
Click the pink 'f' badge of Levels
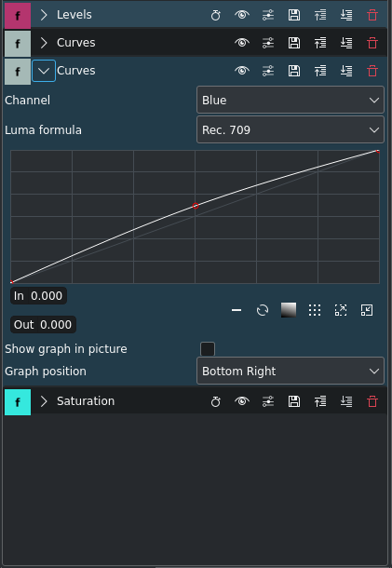click(18, 15)
